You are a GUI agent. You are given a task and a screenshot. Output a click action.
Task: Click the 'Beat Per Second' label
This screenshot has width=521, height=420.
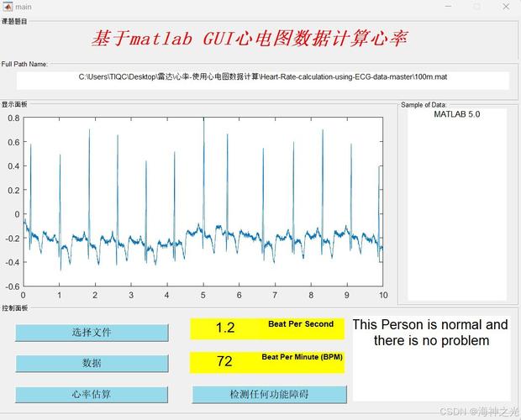pos(301,324)
